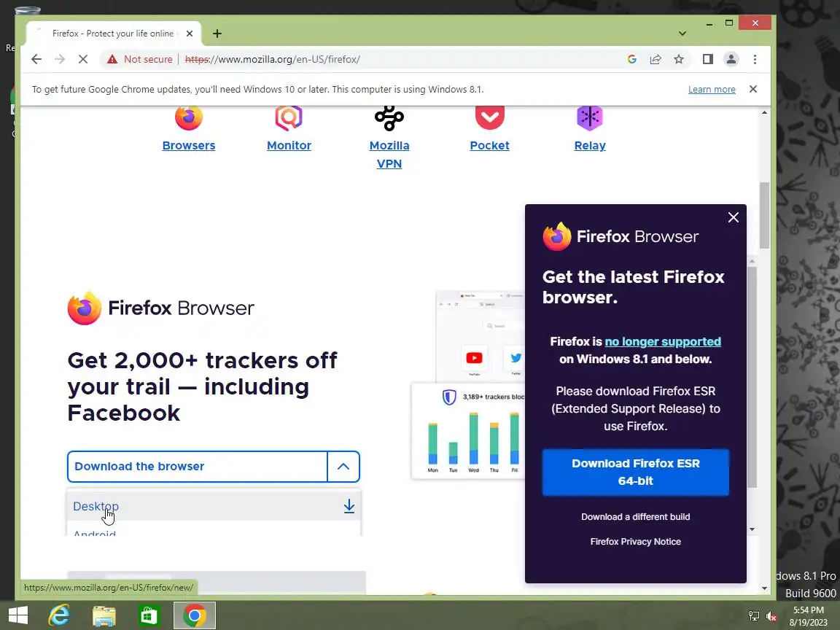Click the Firefox Browser logo on page

point(160,308)
